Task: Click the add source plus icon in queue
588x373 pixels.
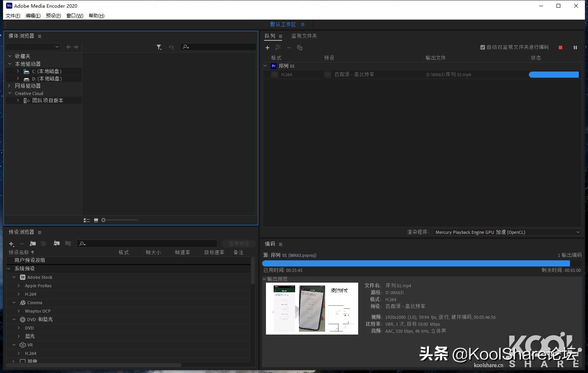Action: [x=267, y=48]
